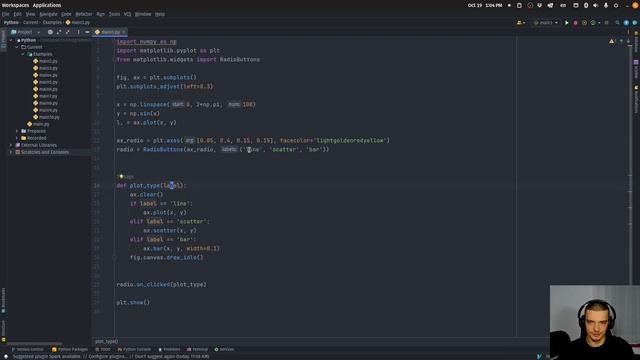Screen dimensions: 640x360
Task: Collapse the Examples folder
Action: (23, 54)
